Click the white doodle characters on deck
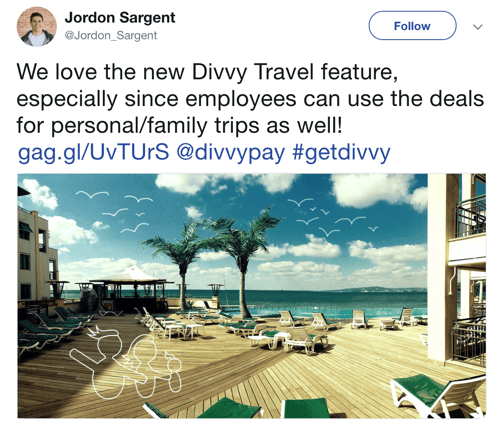 click(x=126, y=362)
